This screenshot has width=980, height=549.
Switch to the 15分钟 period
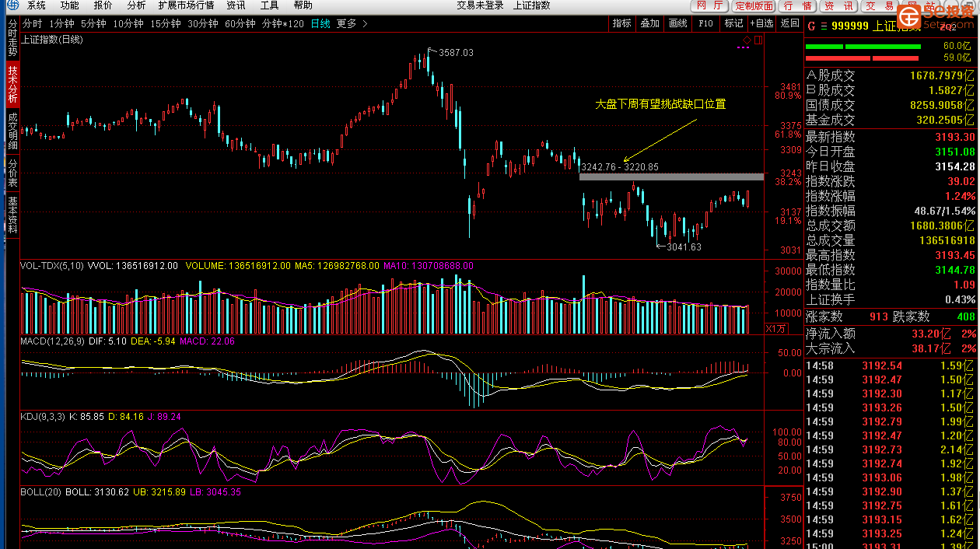pyautogui.click(x=166, y=23)
